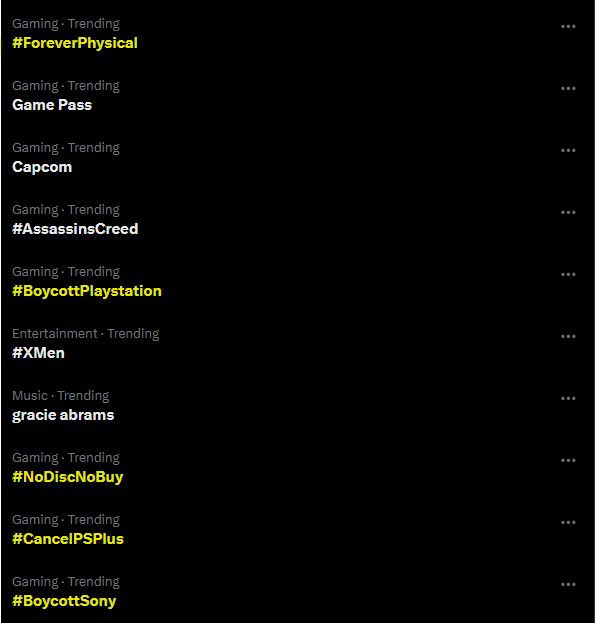Click ellipsis icon next to #BoycottPlaystation
Viewport: 595px width, 623px height.
click(x=568, y=274)
